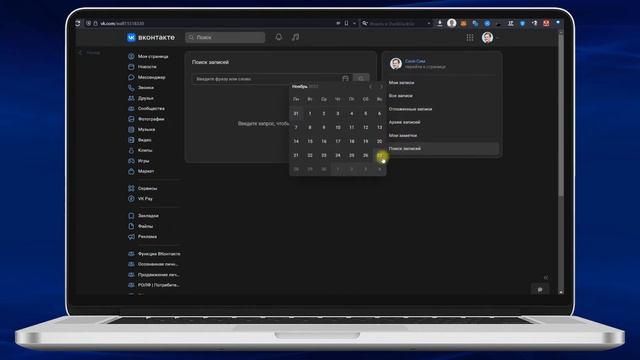The width and height of the screenshot is (640, 360).
Task: Go to previous month in the calendar
Action: pyautogui.click(x=370, y=87)
